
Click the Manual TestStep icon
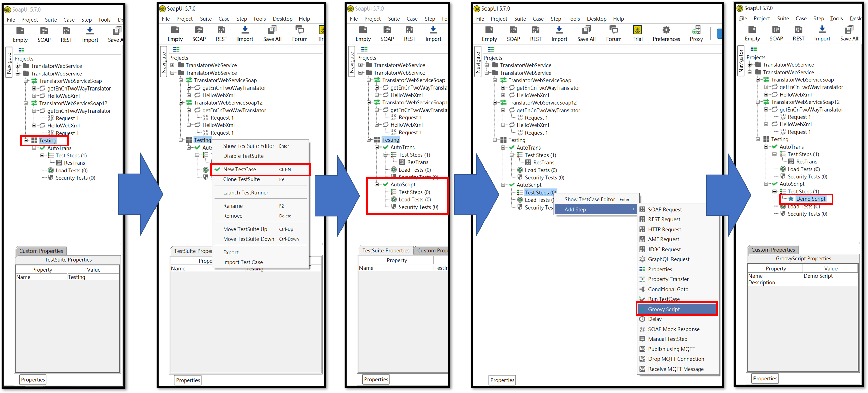pos(642,339)
